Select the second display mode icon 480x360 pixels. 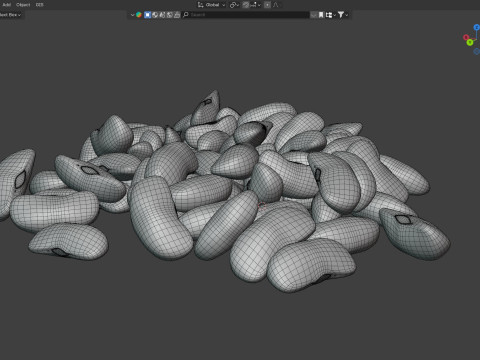[x=155, y=15]
